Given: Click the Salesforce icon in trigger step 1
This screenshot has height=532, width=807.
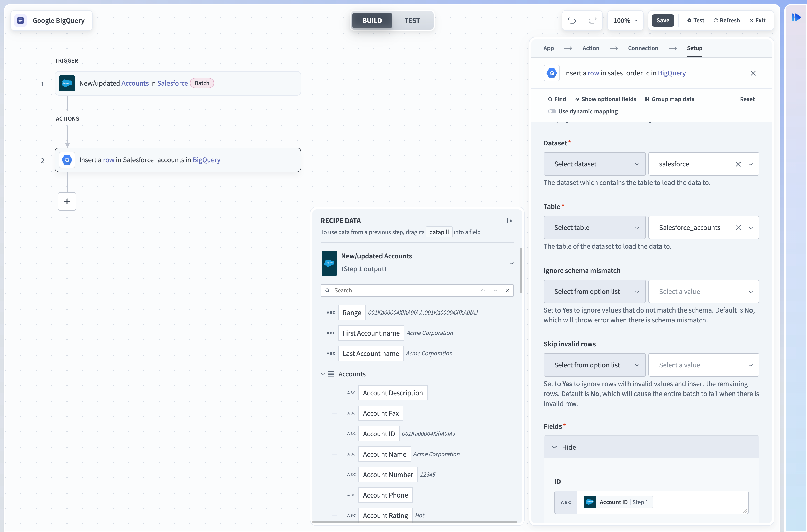Looking at the screenshot, I should [x=67, y=83].
